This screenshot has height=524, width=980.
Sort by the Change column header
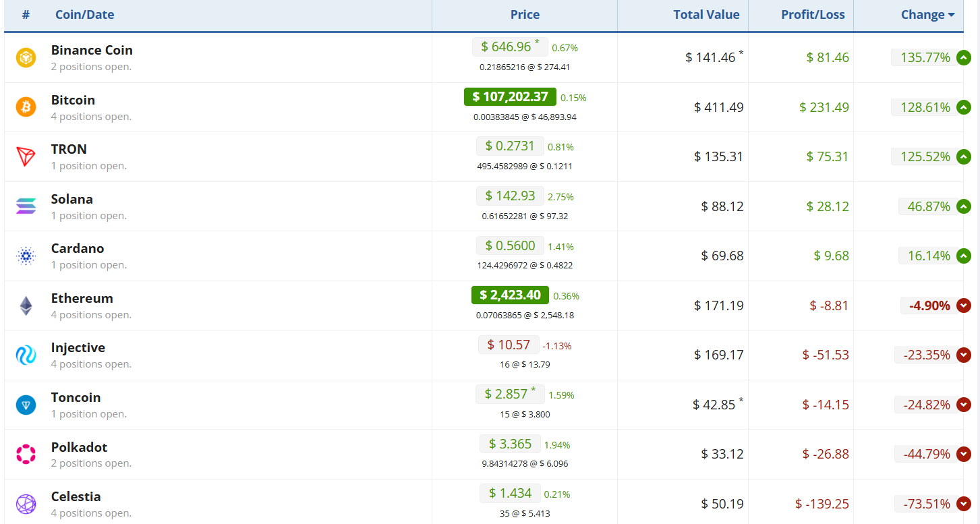(x=927, y=15)
